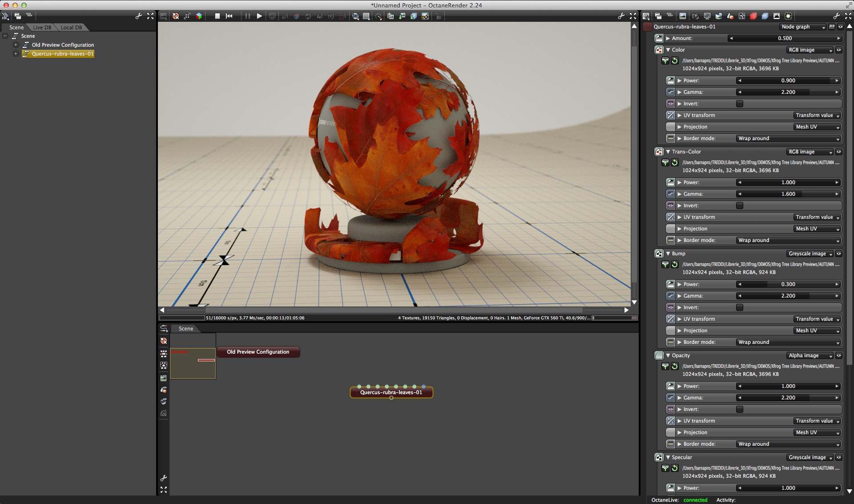Click the Old Preview Configuration node
The height and width of the screenshot is (504, 854).
pyautogui.click(x=258, y=352)
